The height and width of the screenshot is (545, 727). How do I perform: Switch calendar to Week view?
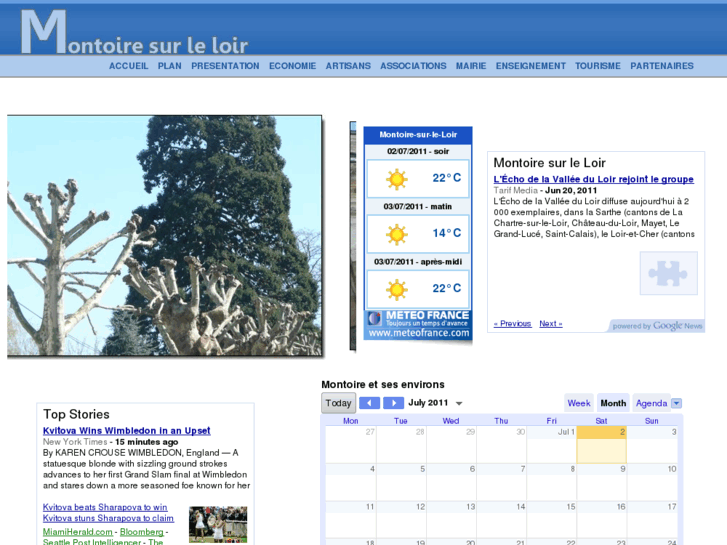coord(579,403)
